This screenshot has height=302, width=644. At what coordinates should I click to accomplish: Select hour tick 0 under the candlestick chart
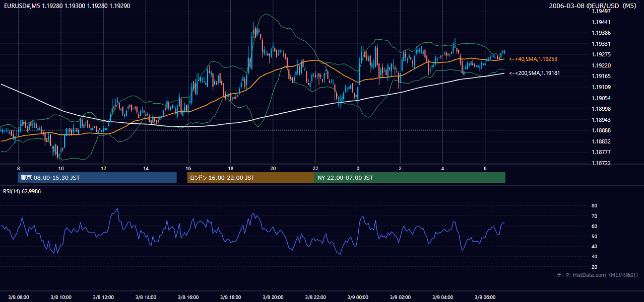click(x=358, y=168)
